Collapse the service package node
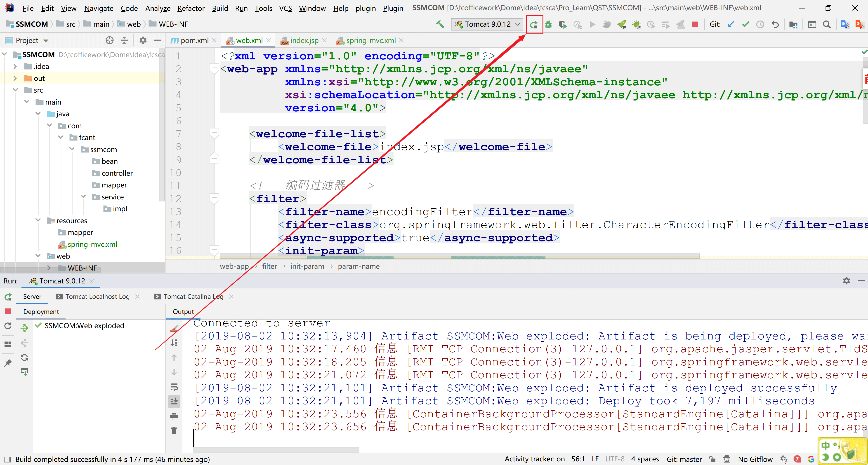 (x=83, y=197)
